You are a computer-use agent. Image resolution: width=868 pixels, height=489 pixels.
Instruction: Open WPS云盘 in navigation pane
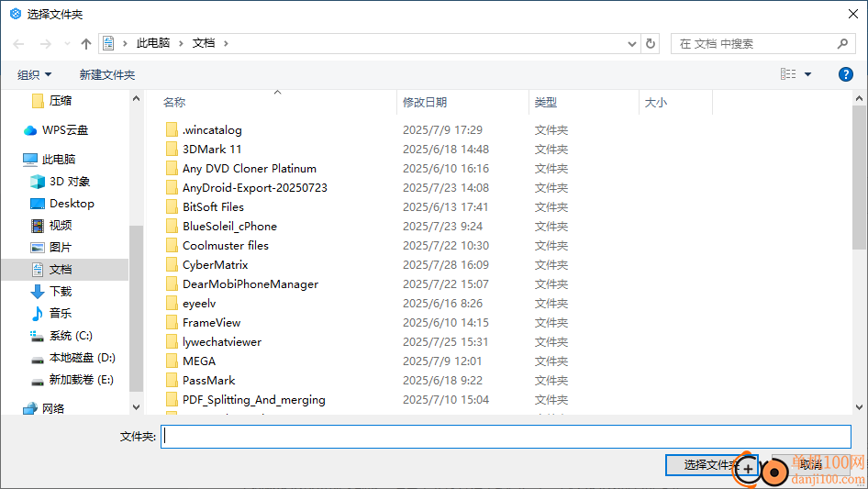[x=65, y=130]
